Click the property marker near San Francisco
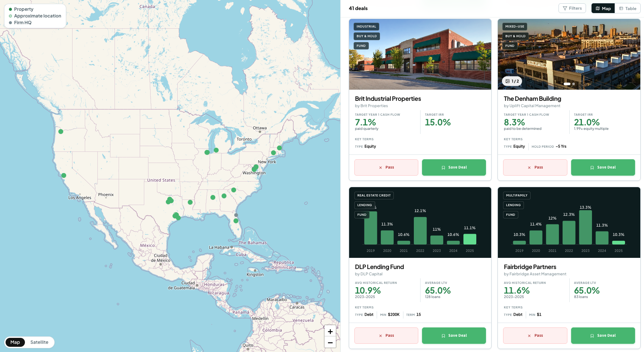 point(64,175)
